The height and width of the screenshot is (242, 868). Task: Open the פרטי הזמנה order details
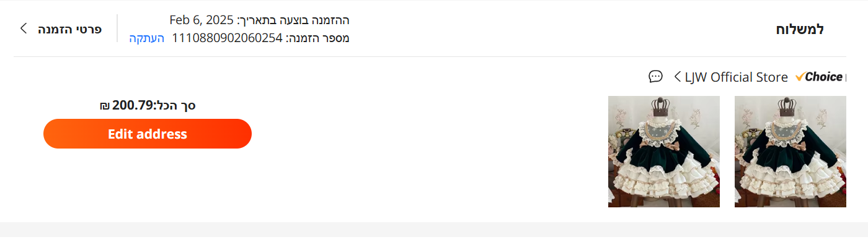[x=70, y=28]
